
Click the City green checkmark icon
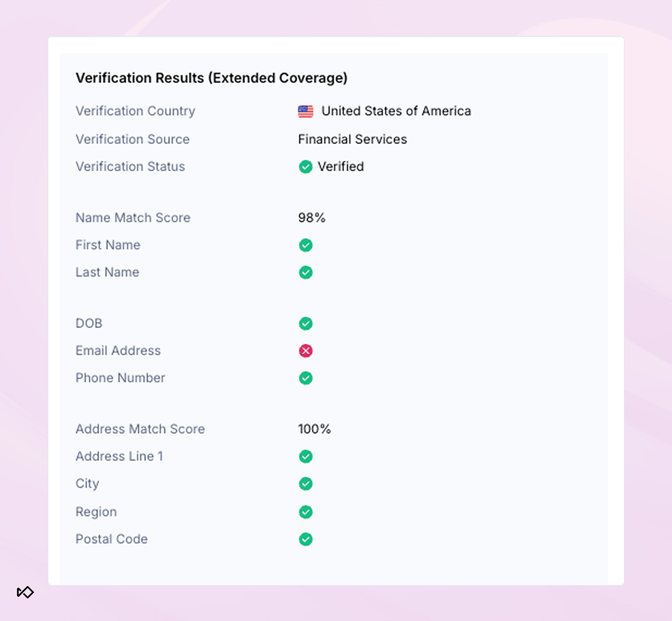tap(306, 484)
